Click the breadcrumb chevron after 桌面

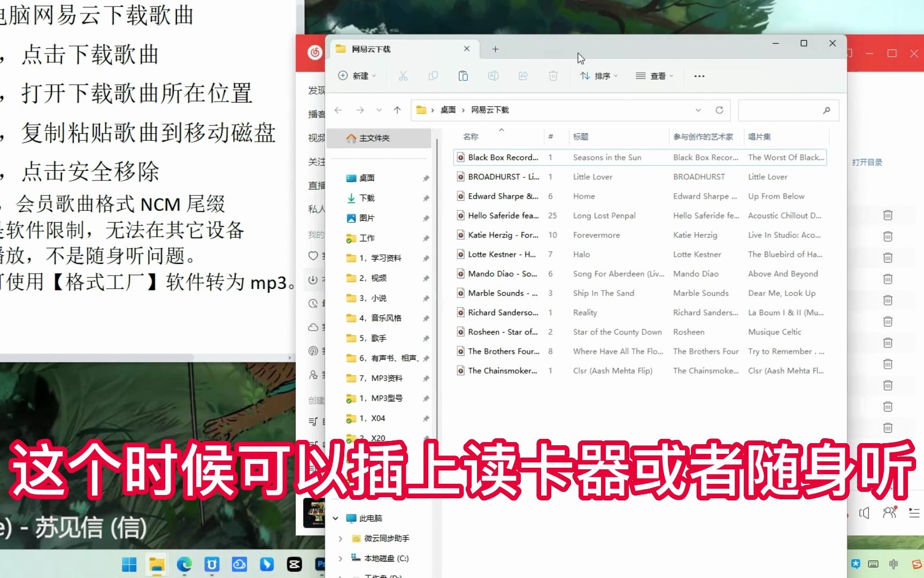click(463, 110)
